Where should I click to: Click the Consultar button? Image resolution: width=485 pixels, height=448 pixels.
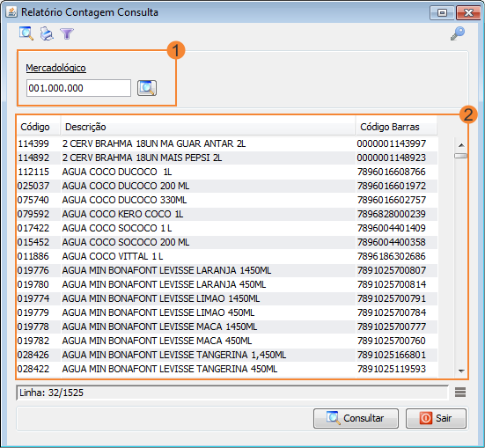pos(356,418)
